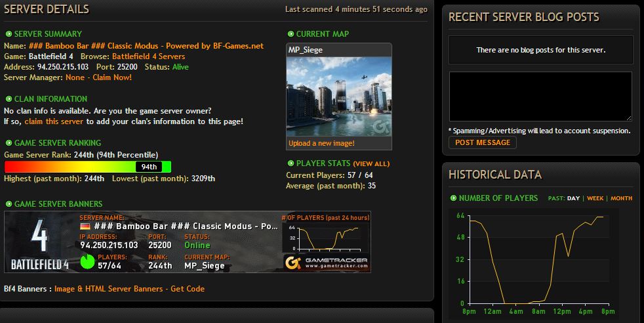Switch historical data to DAY view
The image size is (644, 323).
coord(573,198)
